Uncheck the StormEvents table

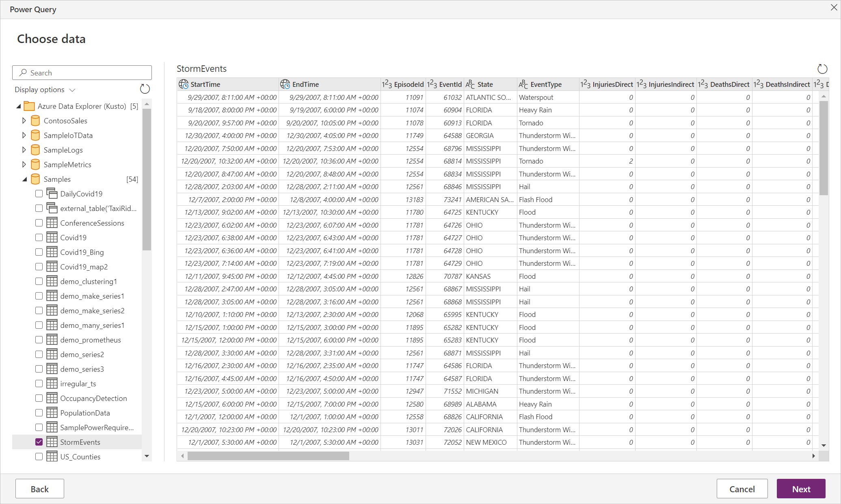(39, 442)
